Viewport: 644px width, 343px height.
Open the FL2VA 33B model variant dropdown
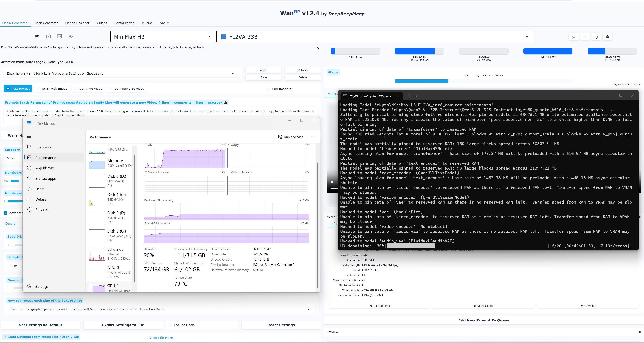click(375, 37)
